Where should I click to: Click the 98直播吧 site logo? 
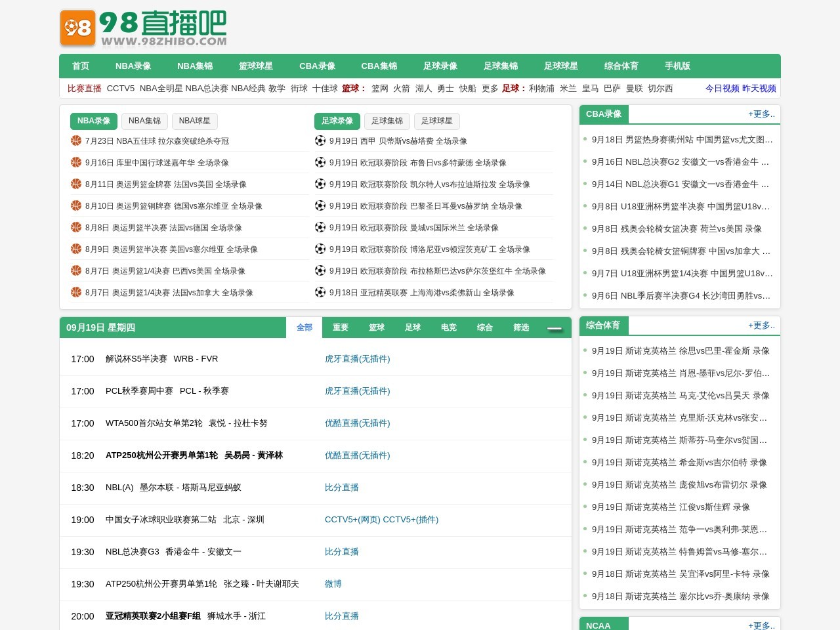coord(143,29)
